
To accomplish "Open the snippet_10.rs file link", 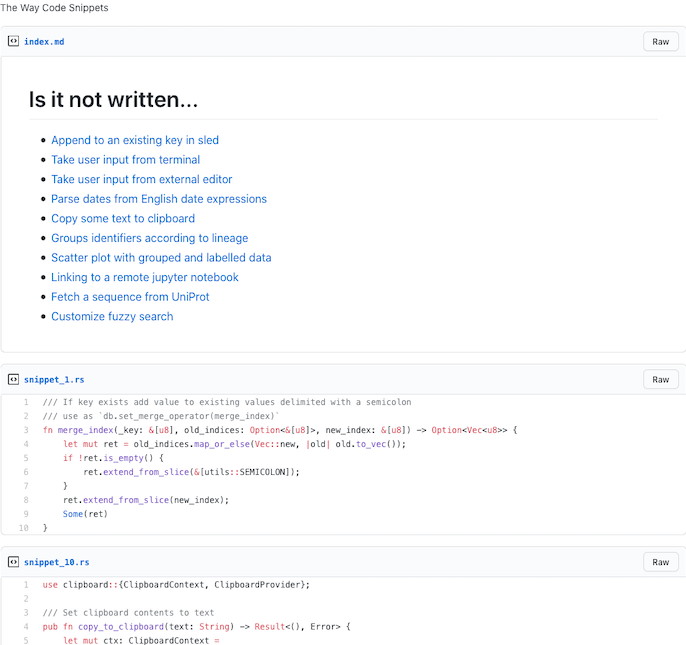I will pos(56,562).
